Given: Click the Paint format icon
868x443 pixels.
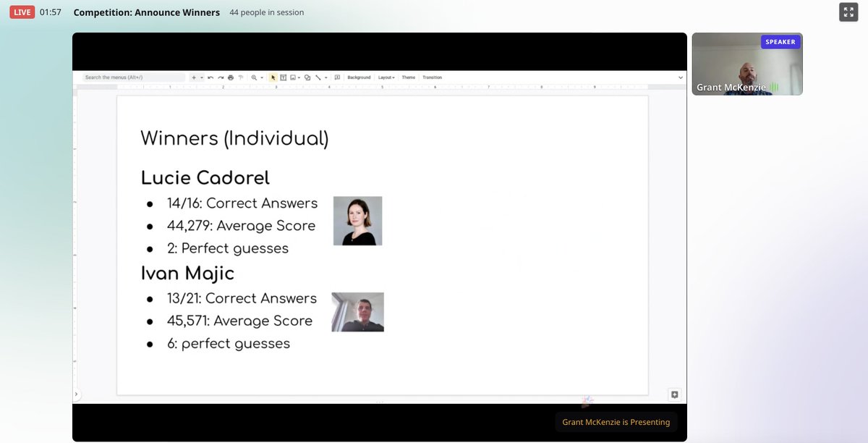Looking at the screenshot, I should [x=241, y=77].
